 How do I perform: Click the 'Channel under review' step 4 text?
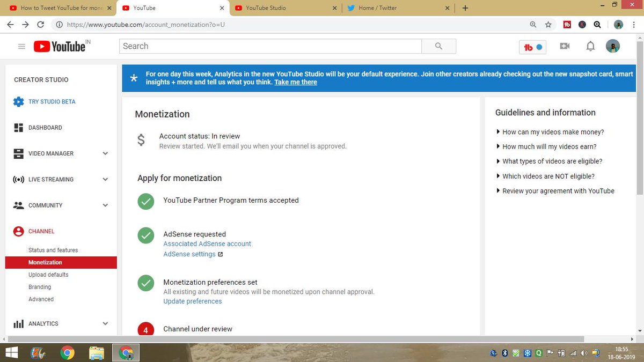click(198, 329)
